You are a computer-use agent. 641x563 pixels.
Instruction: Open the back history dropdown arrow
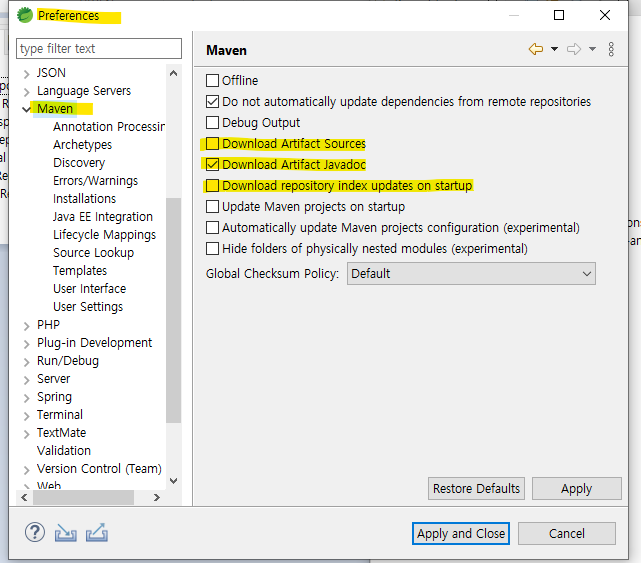click(554, 49)
